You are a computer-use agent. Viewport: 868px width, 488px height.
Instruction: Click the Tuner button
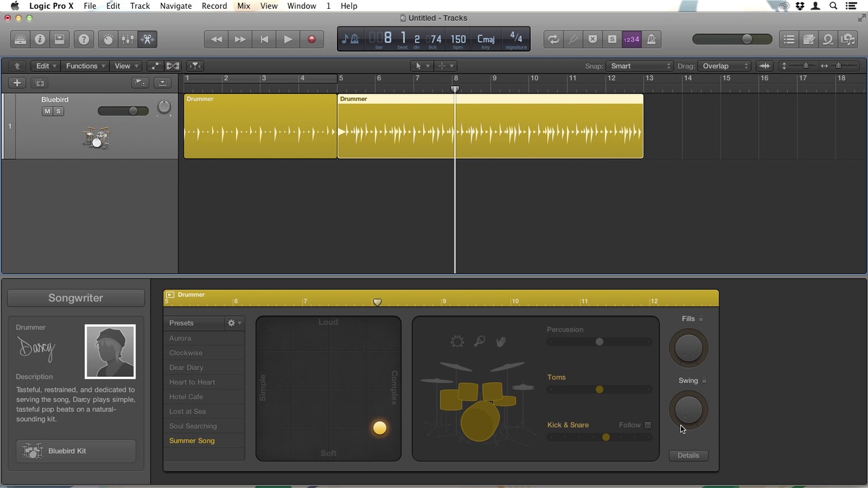click(573, 39)
